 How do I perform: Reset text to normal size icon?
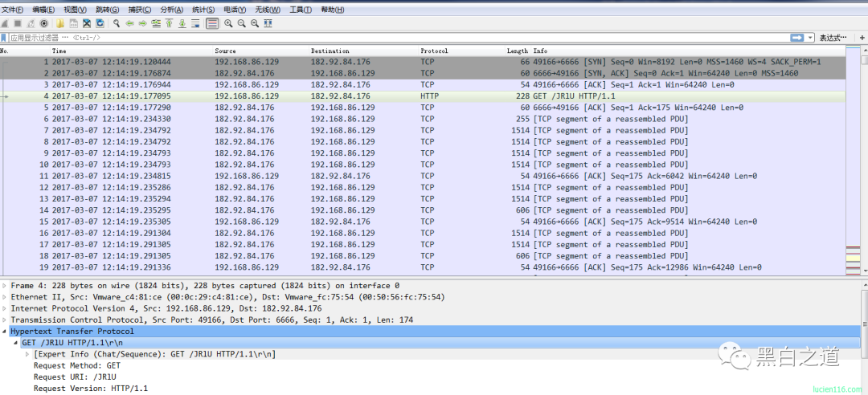[255, 23]
